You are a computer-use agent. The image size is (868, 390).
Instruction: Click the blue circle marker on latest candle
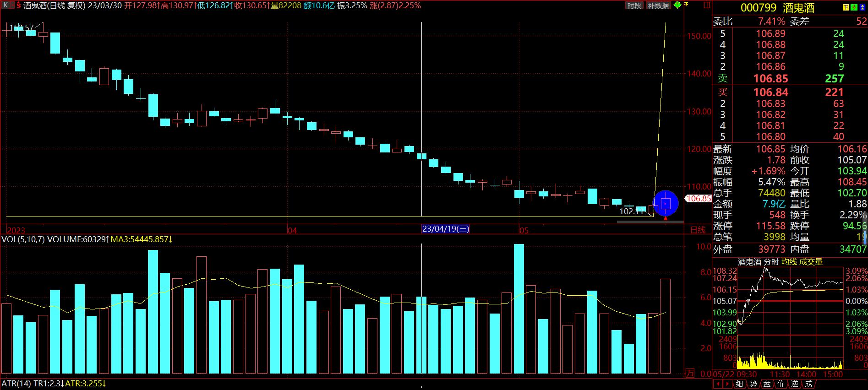[x=666, y=203]
